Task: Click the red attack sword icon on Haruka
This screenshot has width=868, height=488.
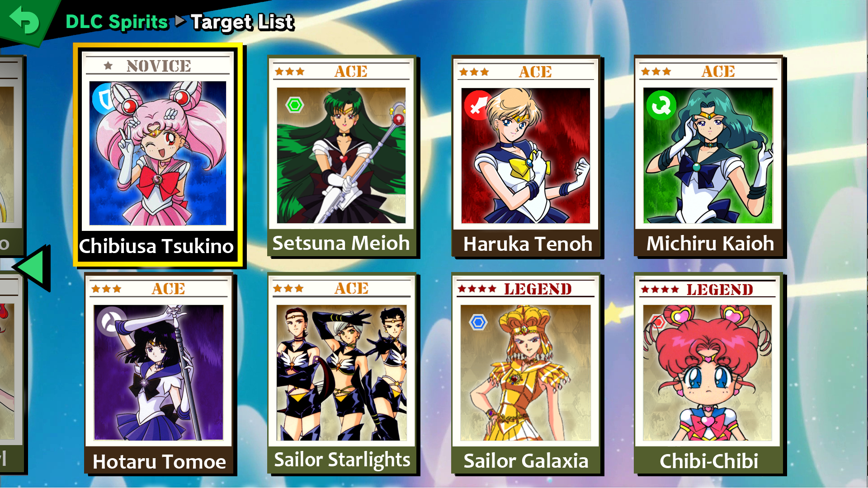Action: (x=477, y=105)
